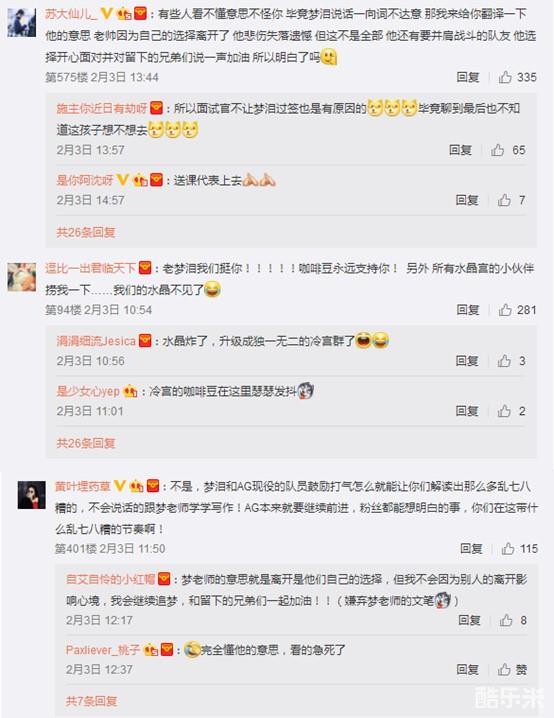Like the comment with 335 likes
The image size is (554, 718).
point(505,77)
